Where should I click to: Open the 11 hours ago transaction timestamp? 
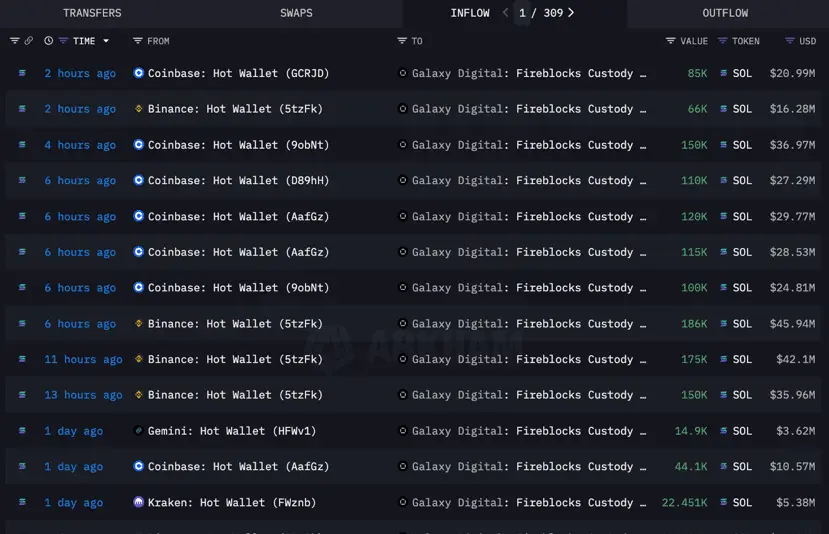click(83, 360)
